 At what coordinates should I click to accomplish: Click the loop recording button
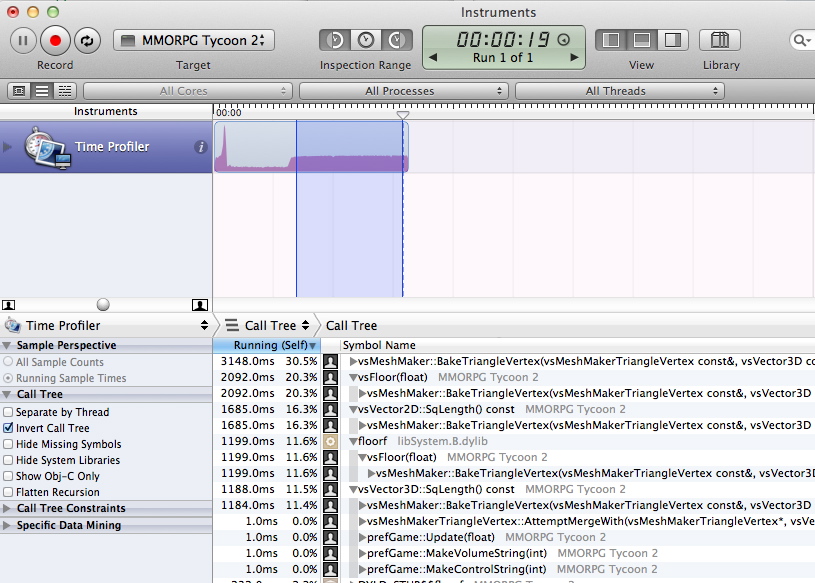[x=87, y=41]
